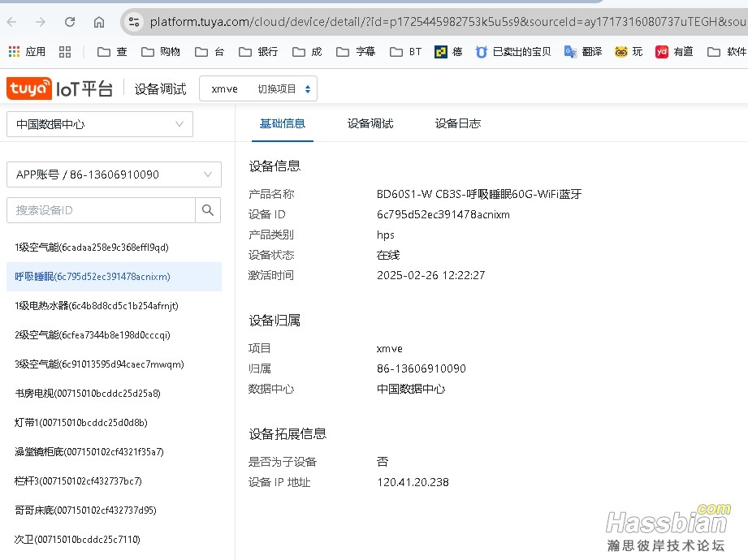This screenshot has width=748, height=560.
Task: Switch to the 设备日志 tab
Action: pos(458,124)
